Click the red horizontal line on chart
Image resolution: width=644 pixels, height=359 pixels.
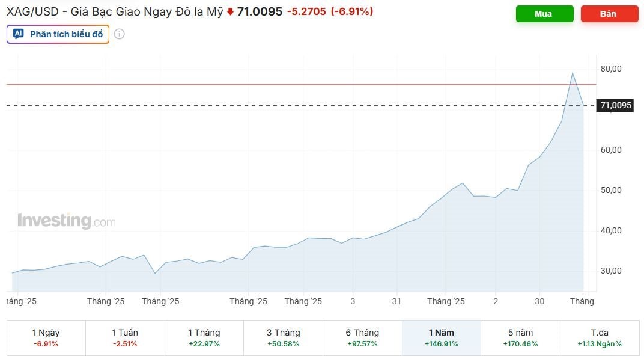point(300,85)
